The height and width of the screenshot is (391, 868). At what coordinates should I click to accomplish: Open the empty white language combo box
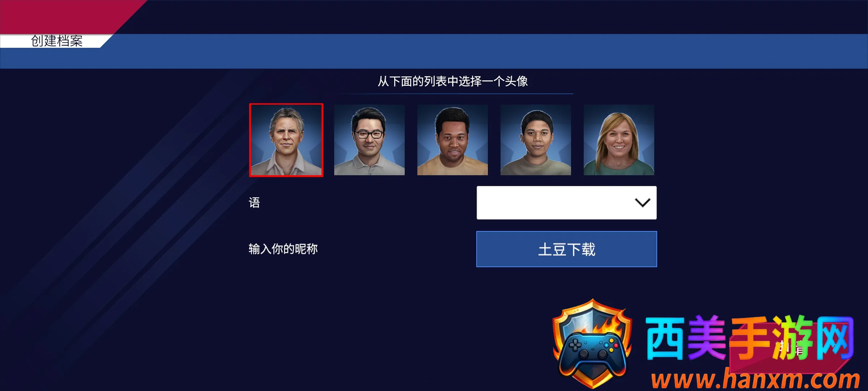pyautogui.click(x=566, y=203)
